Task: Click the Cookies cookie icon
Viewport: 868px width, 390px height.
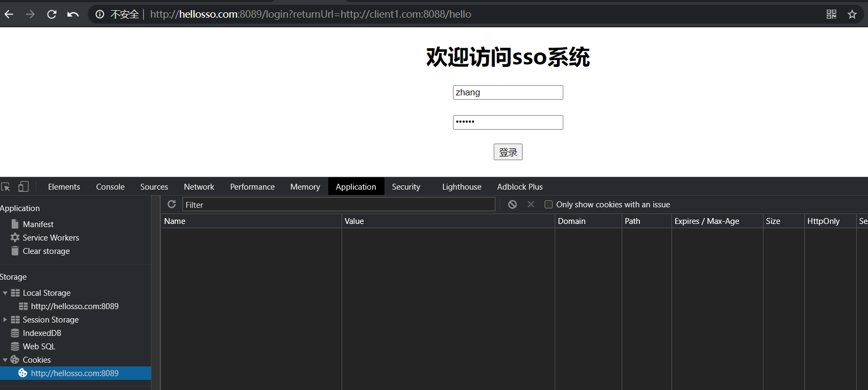Action: point(15,359)
